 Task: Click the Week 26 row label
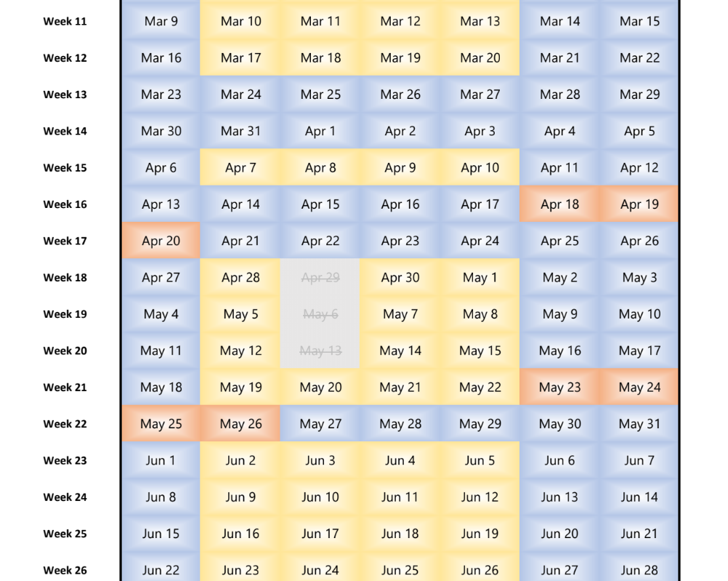(x=65, y=570)
